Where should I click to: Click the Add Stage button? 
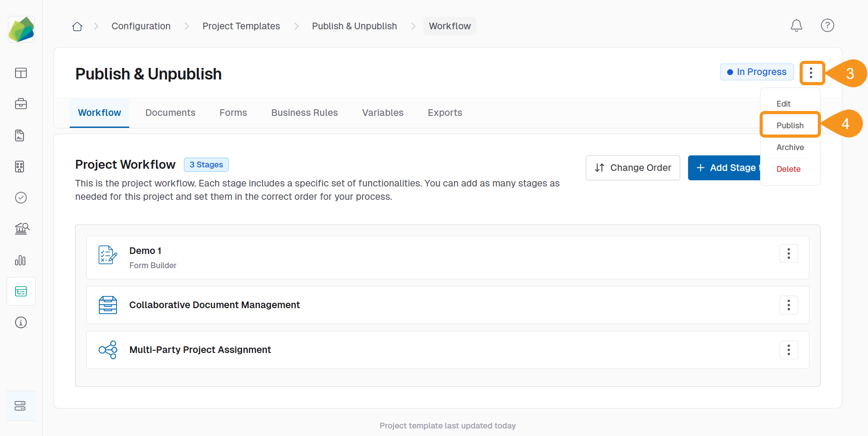[725, 168]
